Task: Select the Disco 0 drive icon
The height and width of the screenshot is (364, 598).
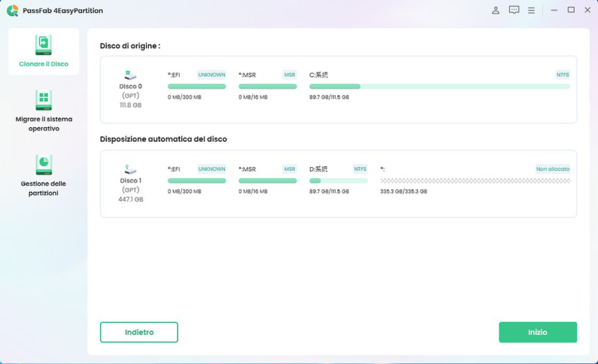Action: [131, 74]
